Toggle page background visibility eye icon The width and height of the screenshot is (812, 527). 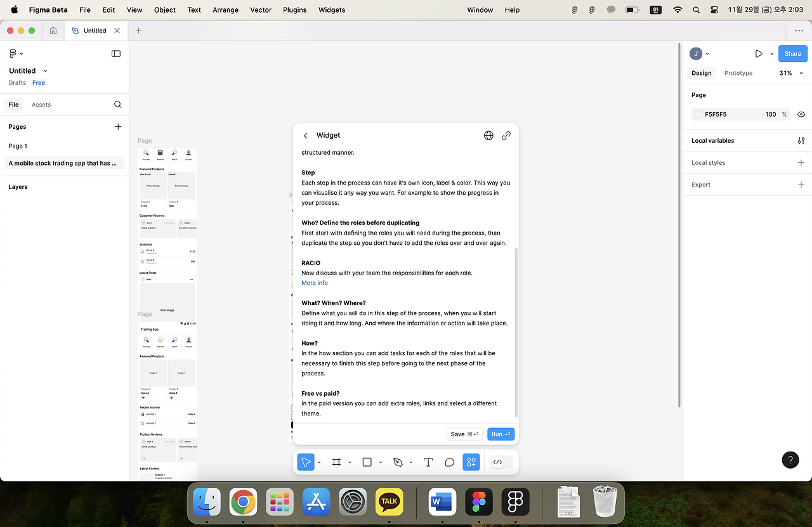click(801, 115)
